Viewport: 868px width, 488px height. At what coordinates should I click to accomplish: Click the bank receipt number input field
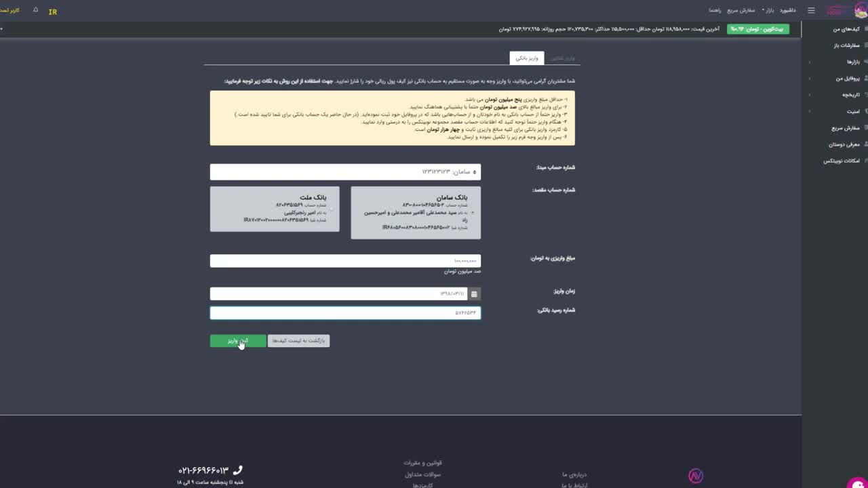click(345, 312)
